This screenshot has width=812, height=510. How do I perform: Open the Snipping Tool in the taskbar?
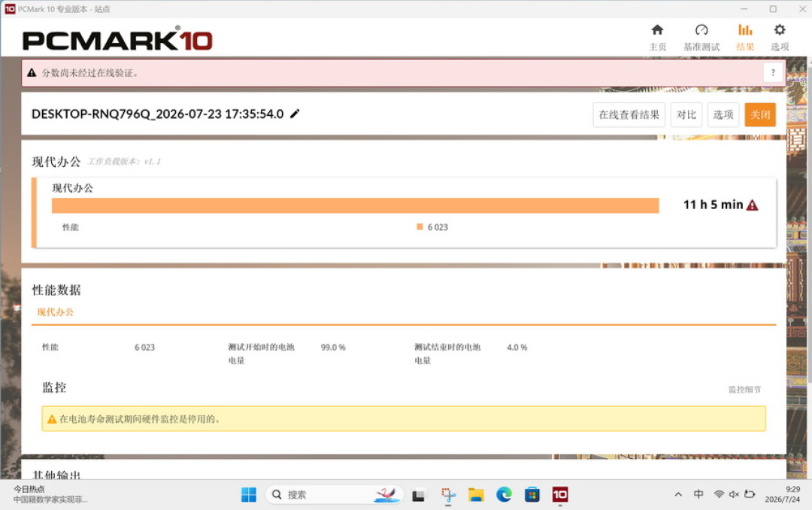click(448, 495)
